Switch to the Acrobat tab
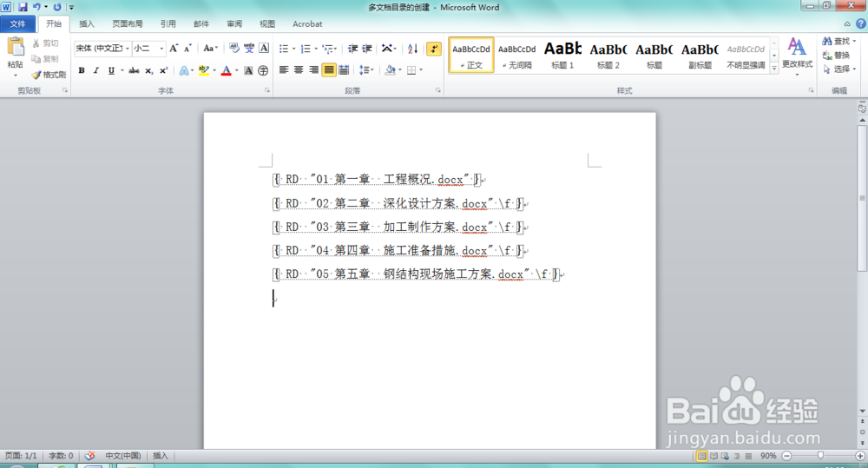Screen dimensions: 868x468 [307, 23]
